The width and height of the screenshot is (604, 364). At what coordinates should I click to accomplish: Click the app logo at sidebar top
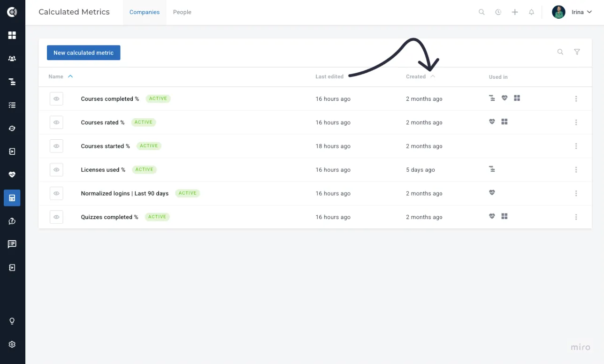pos(12,12)
